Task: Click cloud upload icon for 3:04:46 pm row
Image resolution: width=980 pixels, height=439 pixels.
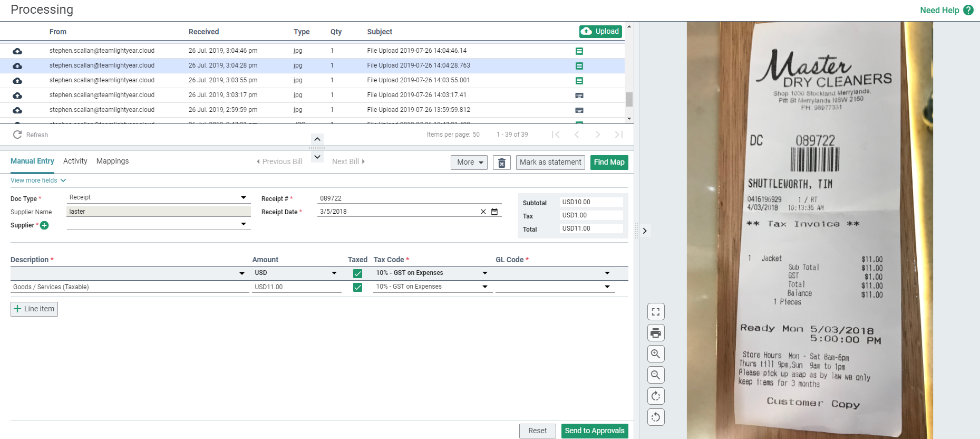Action: point(17,51)
